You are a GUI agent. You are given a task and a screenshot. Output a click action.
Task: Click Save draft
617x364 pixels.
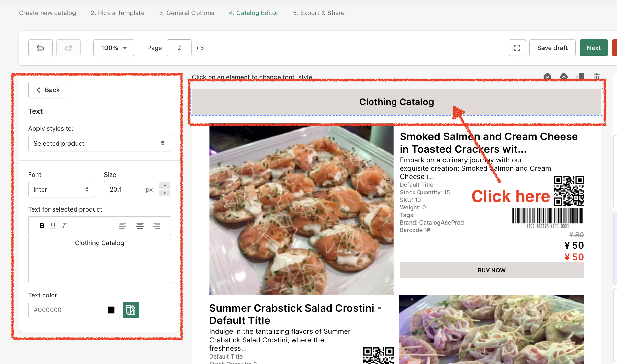click(x=552, y=48)
